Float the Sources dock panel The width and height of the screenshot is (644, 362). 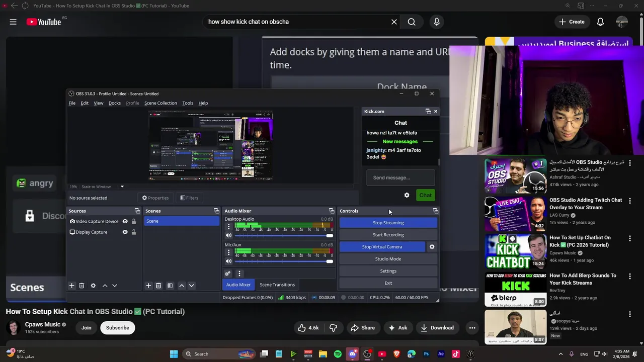[x=137, y=211]
